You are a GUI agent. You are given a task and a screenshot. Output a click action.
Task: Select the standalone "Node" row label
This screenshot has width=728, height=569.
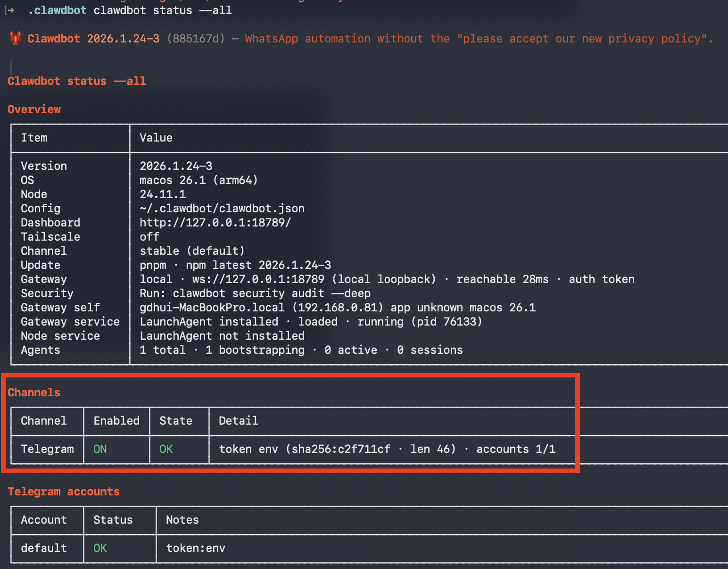coord(34,194)
